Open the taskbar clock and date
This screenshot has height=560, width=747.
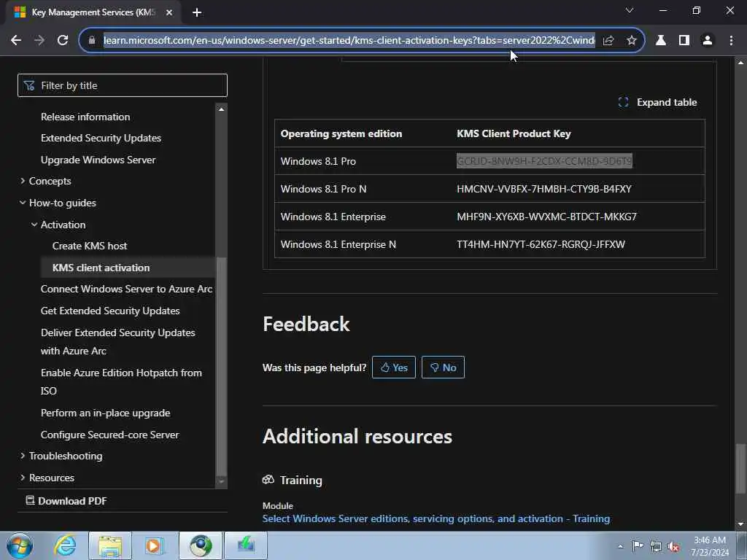click(x=710, y=546)
